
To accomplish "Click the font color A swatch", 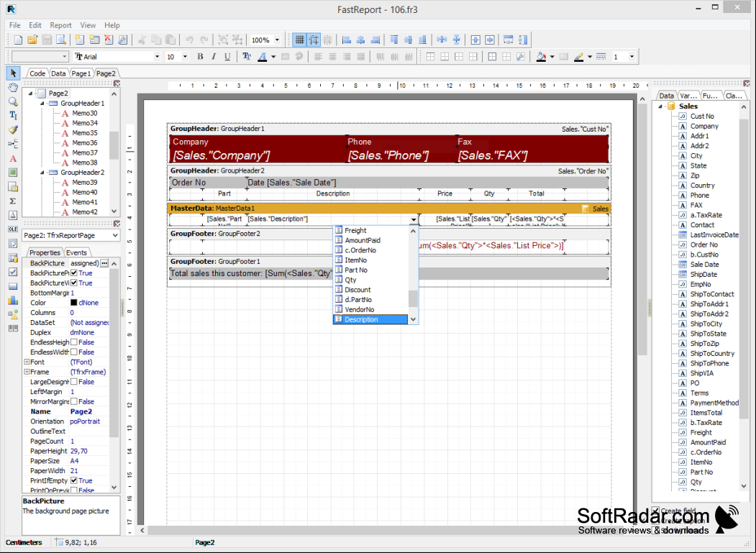I will (262, 57).
